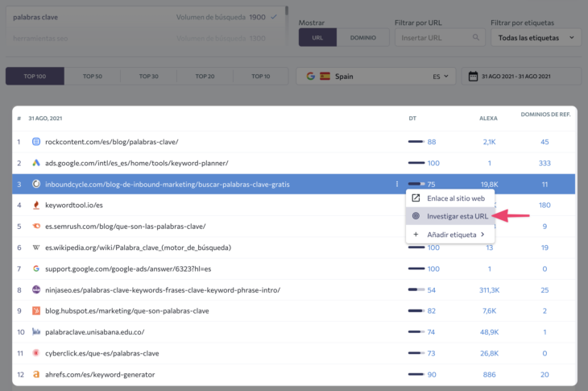Click the calendar icon beside date range
The image size is (588, 391).
(474, 77)
